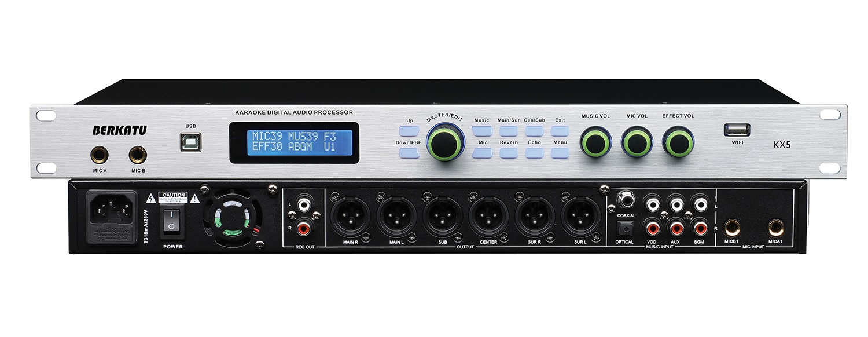
Task: Click the WIFI USB port
Action: pyautogui.click(x=737, y=130)
